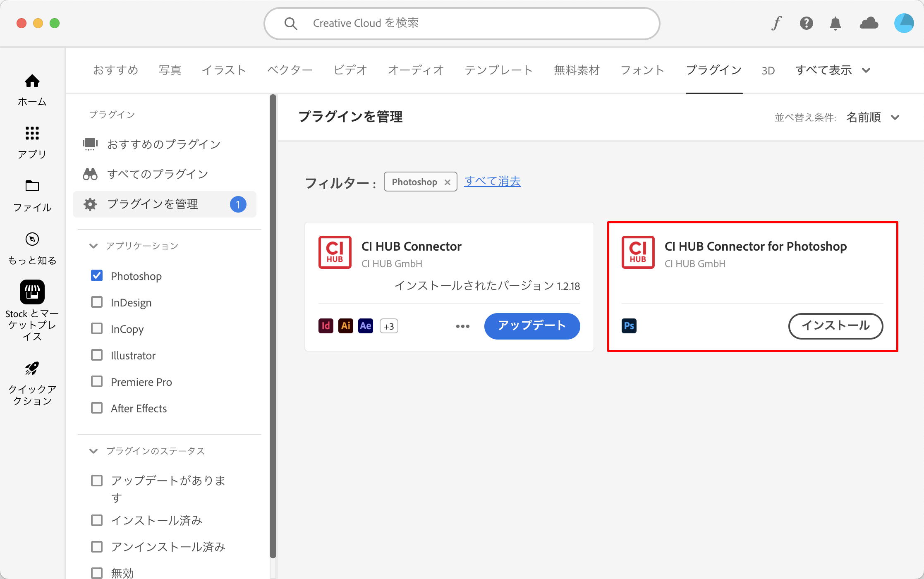Click the CI HUB Connector title
This screenshot has height=579, width=924.
coord(412,246)
